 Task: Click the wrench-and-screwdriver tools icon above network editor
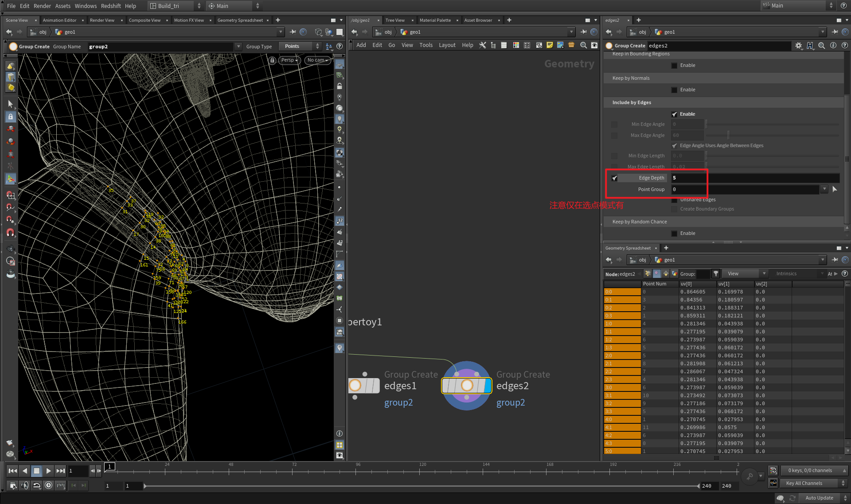483,45
